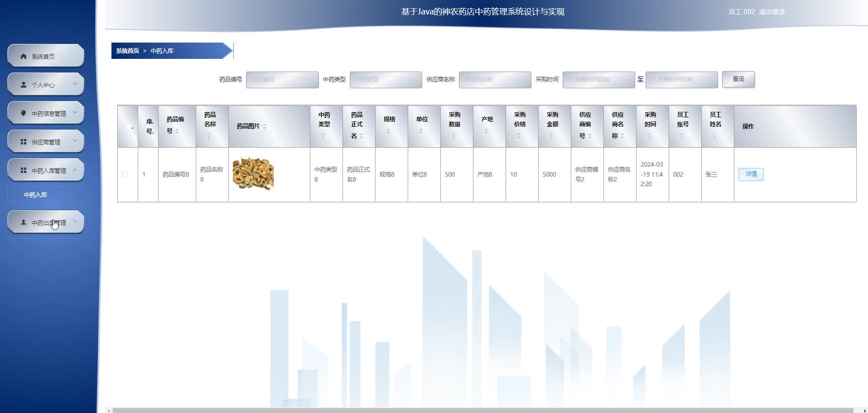This screenshot has height=413, width=868.
Task: Sort by the 采购价格 column arrows
Action: coord(519,136)
